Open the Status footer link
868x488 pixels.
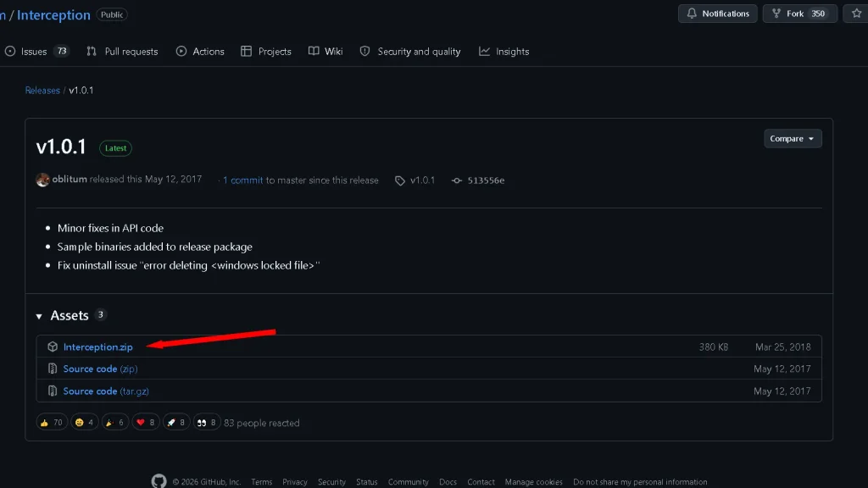(x=366, y=482)
